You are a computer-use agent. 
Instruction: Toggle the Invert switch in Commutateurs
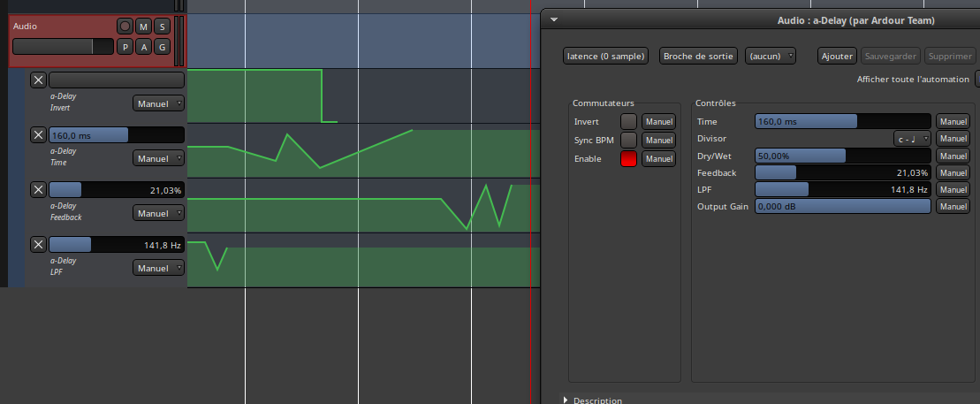[628, 121]
